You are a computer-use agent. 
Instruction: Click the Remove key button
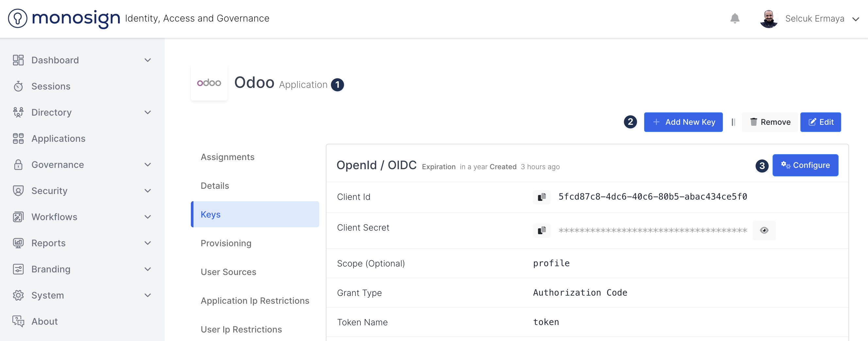(x=770, y=122)
